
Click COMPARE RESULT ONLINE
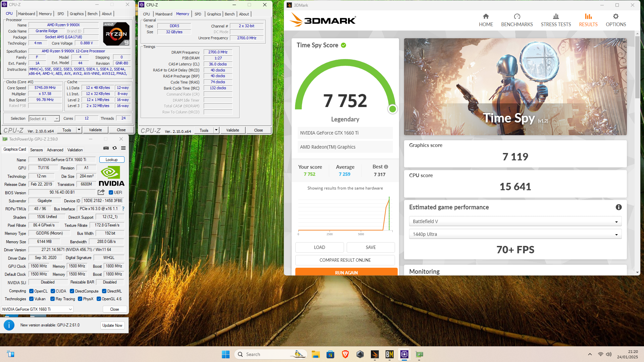(345, 260)
